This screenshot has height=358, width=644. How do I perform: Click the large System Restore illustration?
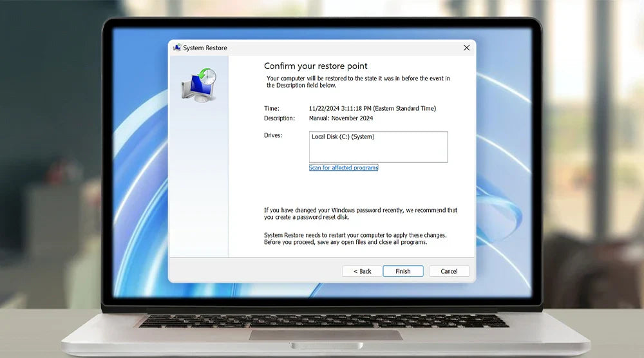click(x=198, y=84)
